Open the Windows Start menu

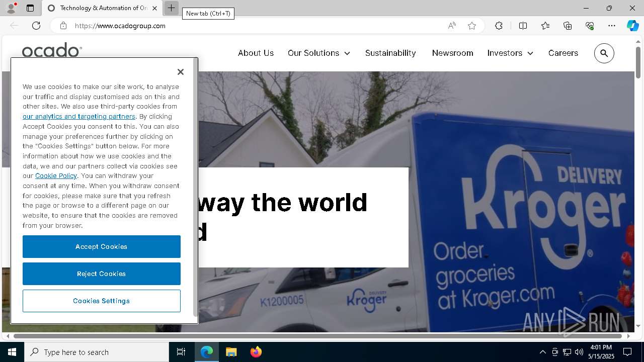12,352
